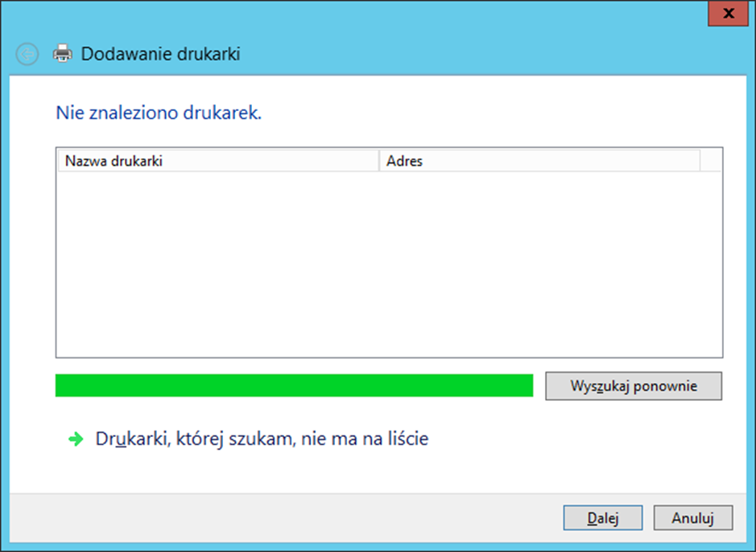Close the Dodawanie drukarki dialog
756x552 pixels.
729,13
